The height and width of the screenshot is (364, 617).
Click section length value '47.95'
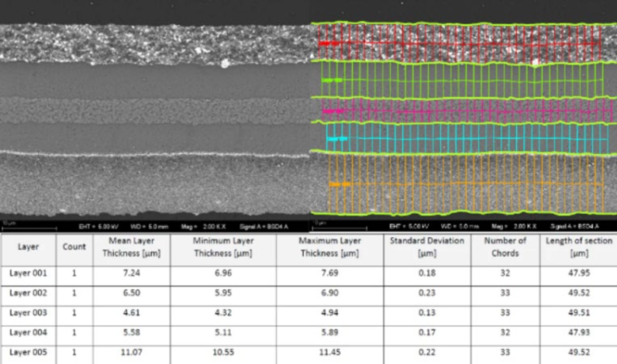pos(579,273)
